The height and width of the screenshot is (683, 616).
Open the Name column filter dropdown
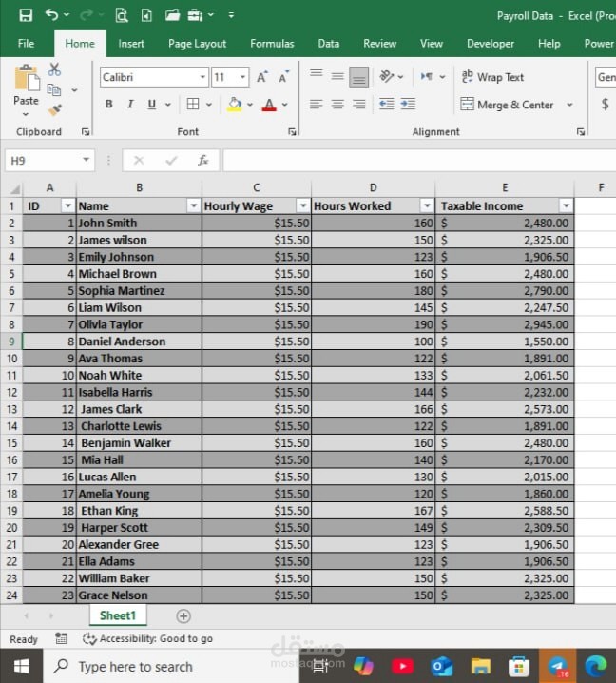coord(193,205)
